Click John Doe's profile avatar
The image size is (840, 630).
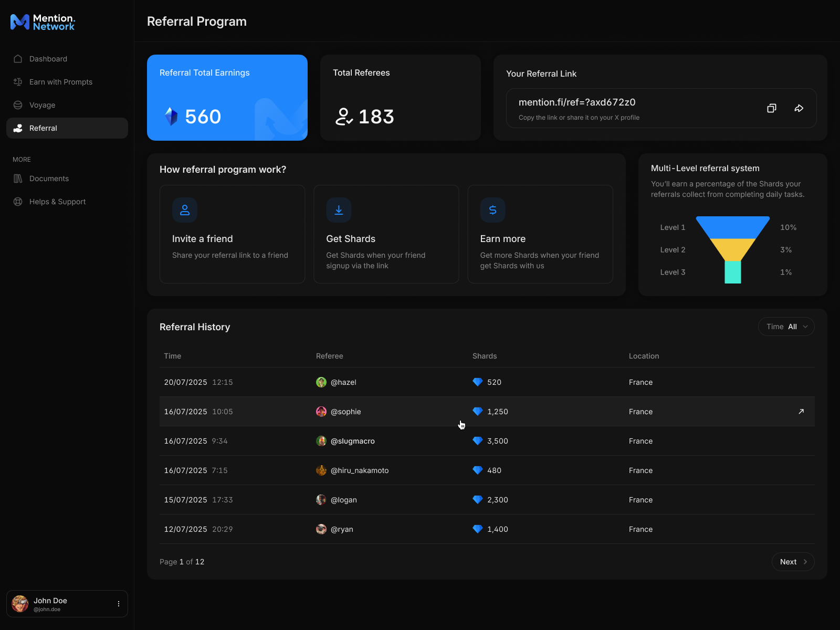click(x=20, y=604)
